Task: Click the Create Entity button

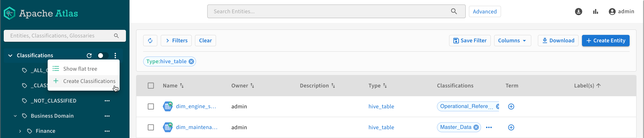Action: click(x=605, y=41)
